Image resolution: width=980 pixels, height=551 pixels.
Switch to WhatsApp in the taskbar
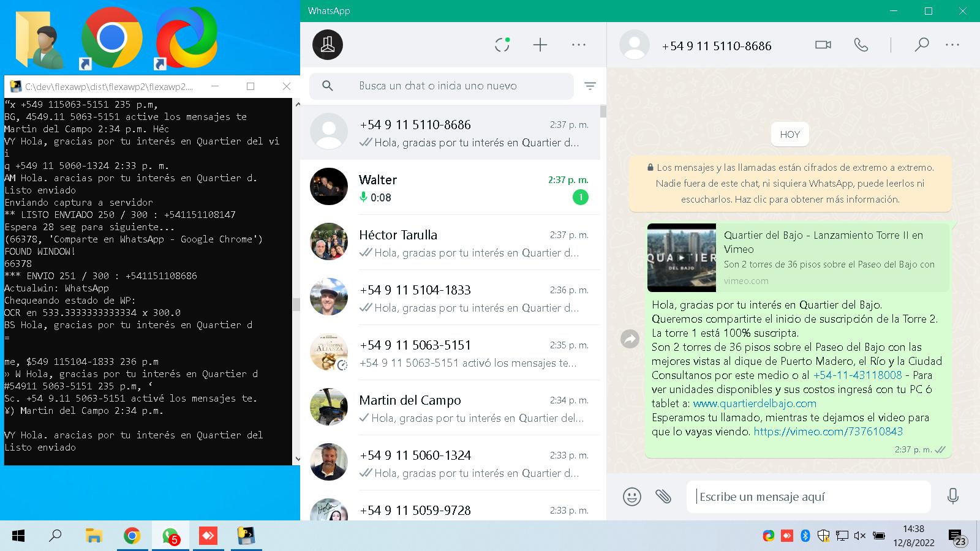(170, 536)
